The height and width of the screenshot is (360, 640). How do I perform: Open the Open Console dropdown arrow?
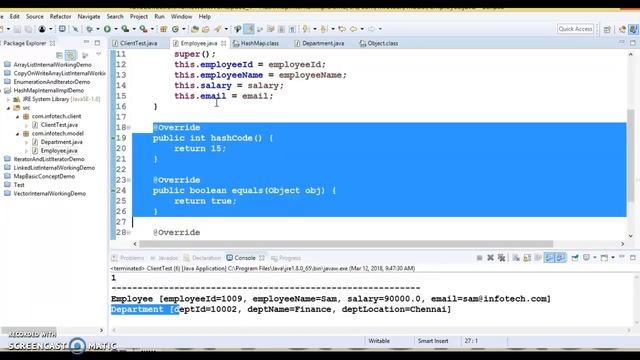click(612, 258)
